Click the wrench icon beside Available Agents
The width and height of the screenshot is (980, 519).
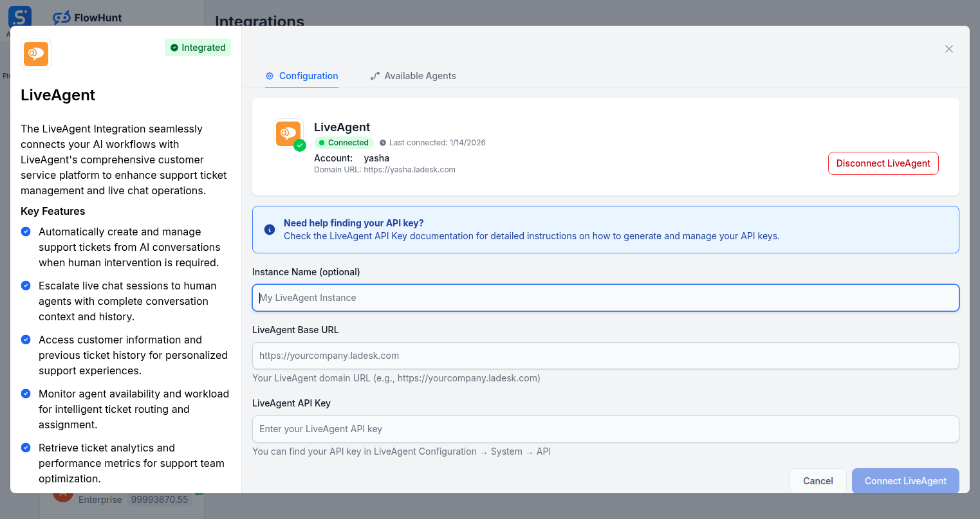click(x=374, y=75)
